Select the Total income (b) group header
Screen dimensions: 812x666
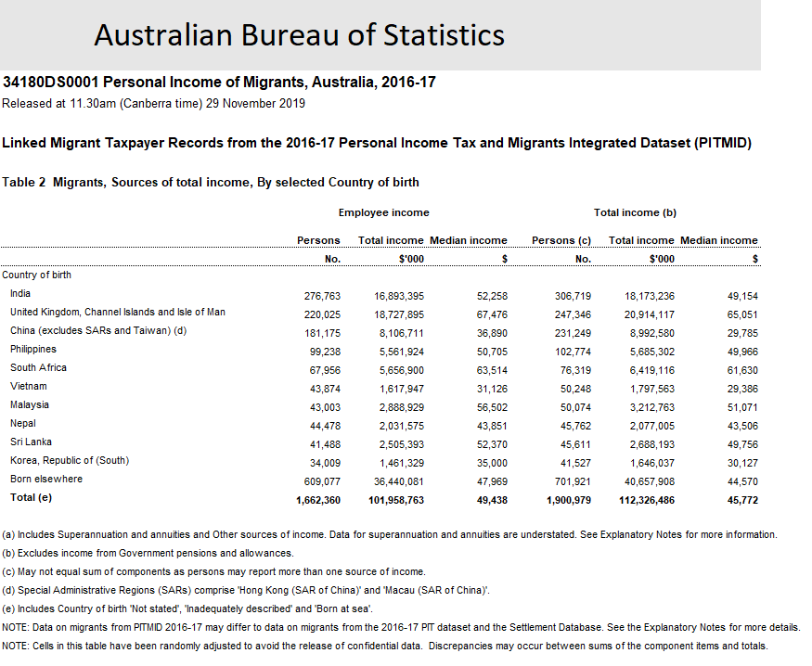click(635, 212)
